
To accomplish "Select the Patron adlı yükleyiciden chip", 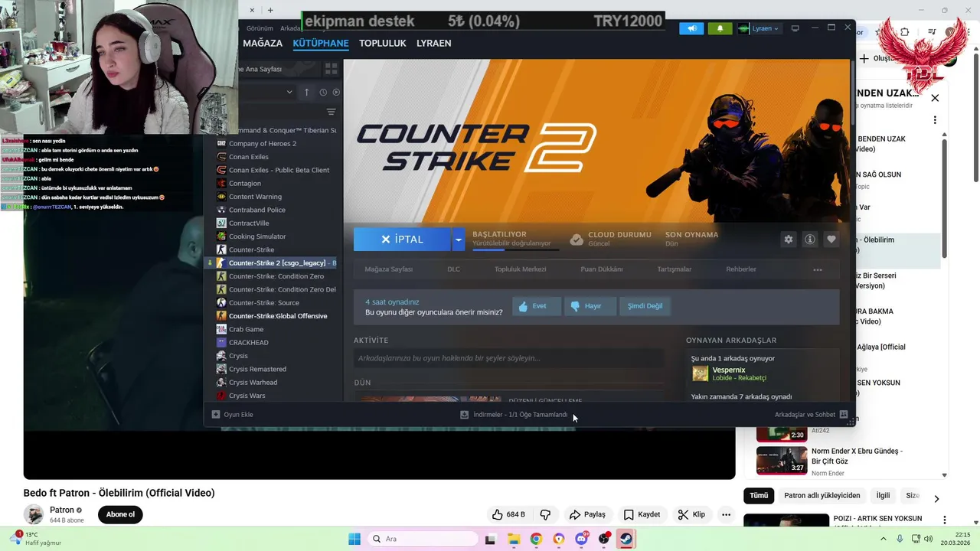I will 822,495.
